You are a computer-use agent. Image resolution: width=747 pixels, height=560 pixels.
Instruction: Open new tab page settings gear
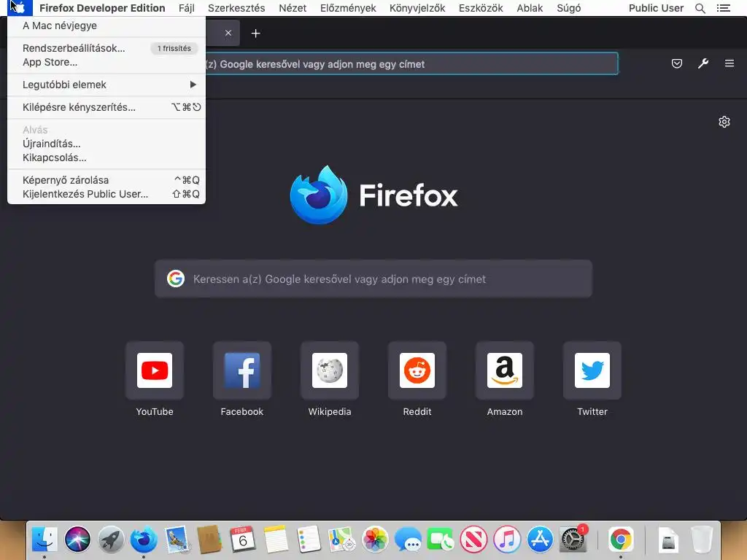(x=724, y=122)
